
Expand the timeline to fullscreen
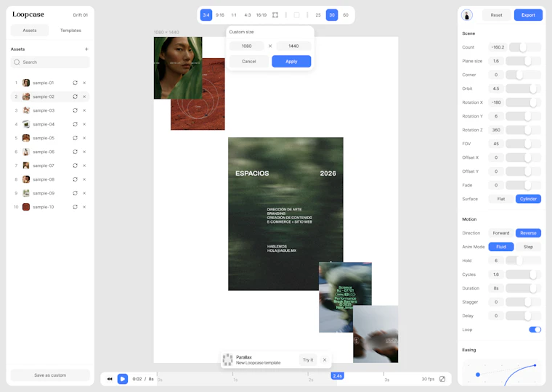click(x=442, y=379)
